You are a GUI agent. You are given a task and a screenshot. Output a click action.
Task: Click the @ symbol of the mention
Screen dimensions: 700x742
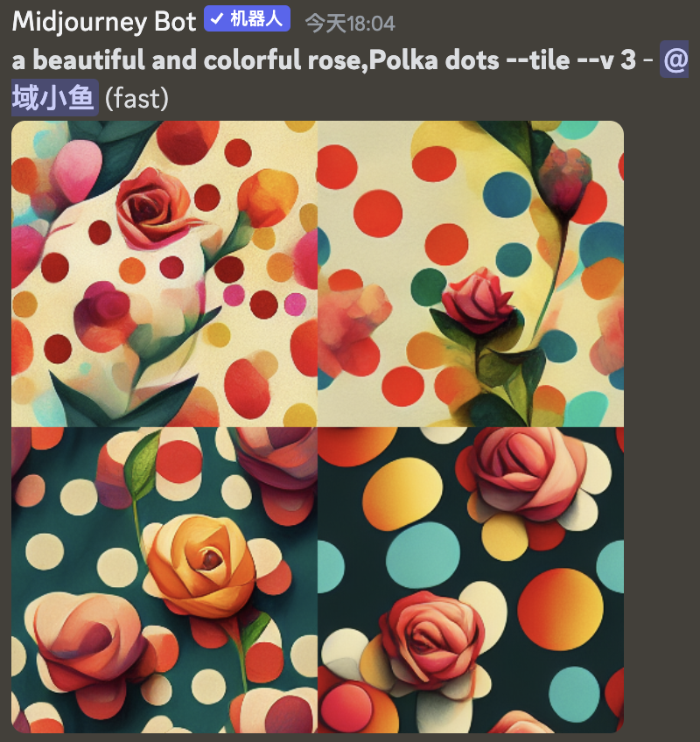[675, 60]
